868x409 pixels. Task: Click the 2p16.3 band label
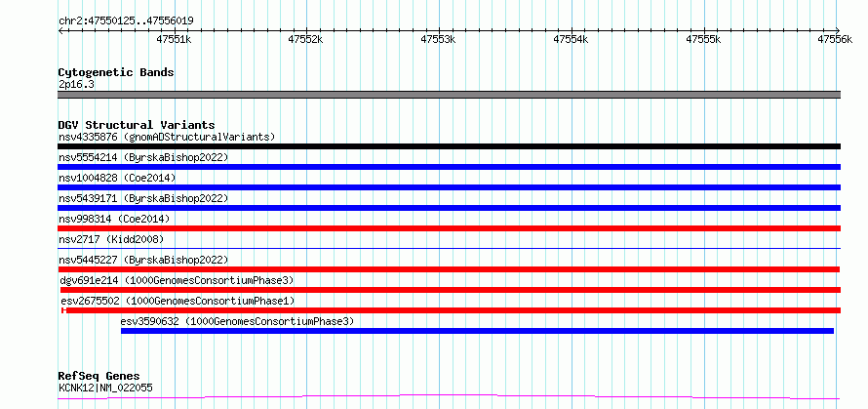[x=76, y=84]
